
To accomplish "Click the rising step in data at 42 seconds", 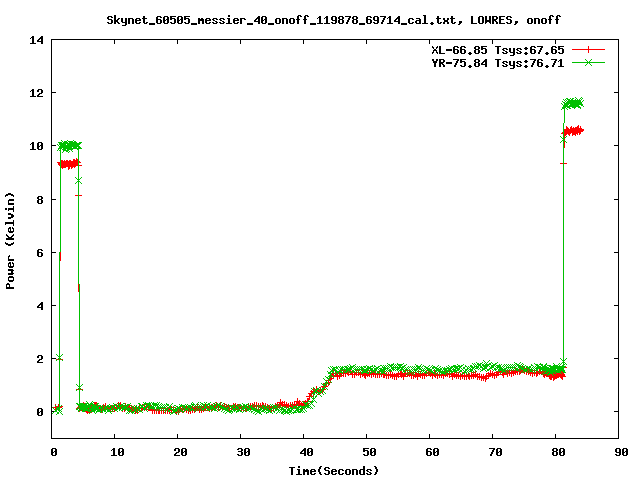I will [318, 390].
